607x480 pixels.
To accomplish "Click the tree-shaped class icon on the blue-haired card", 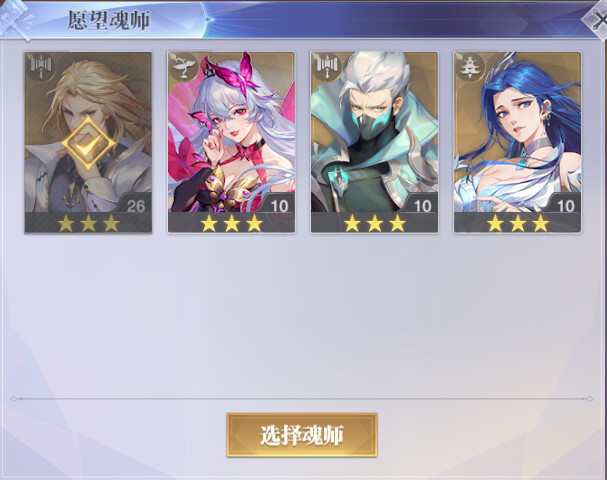I will coord(470,68).
